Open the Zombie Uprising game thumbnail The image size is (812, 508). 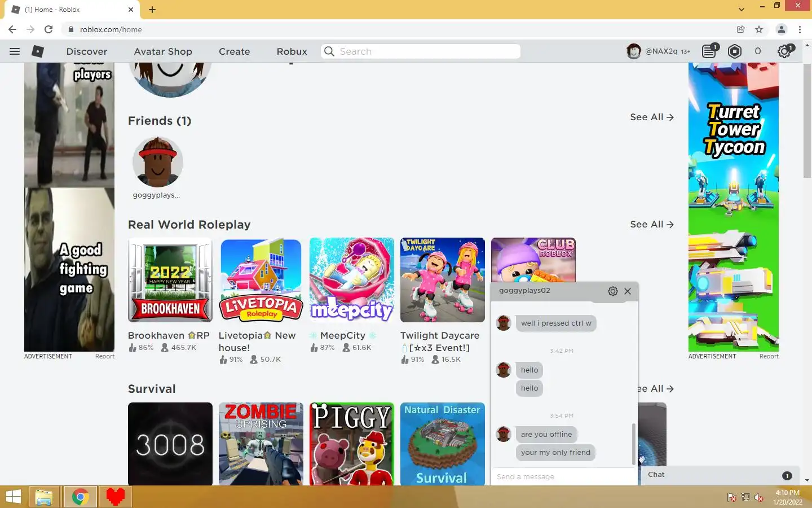point(261,444)
